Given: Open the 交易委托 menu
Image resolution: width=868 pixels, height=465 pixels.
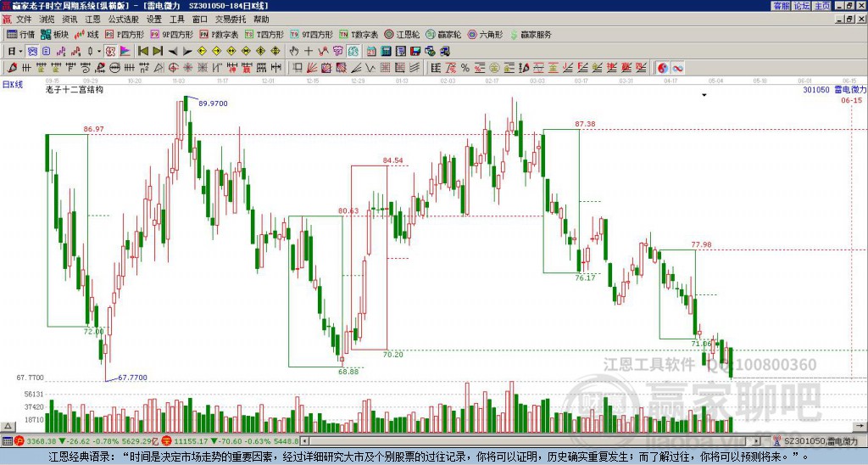Looking at the screenshot, I should click(x=231, y=20).
